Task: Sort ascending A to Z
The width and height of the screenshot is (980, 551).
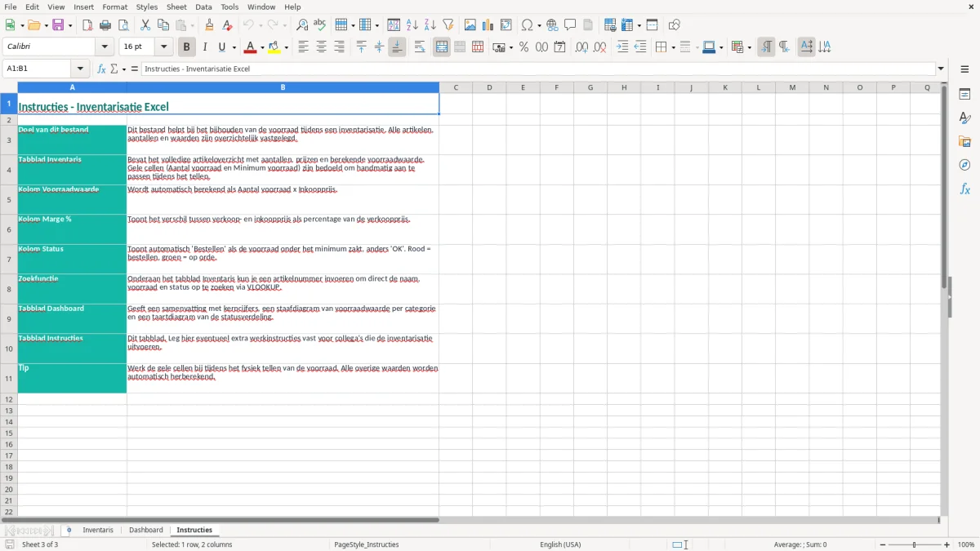Action: [412, 25]
